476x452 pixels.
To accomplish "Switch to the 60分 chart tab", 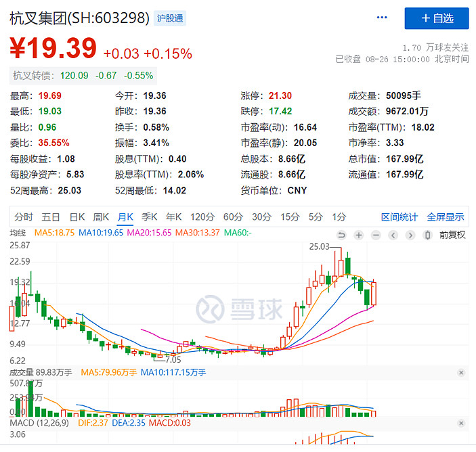I will pyautogui.click(x=233, y=217).
